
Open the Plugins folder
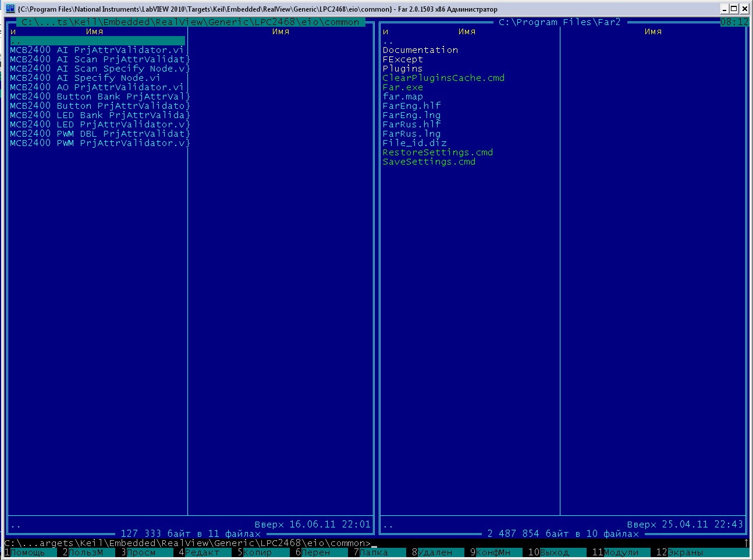click(403, 69)
